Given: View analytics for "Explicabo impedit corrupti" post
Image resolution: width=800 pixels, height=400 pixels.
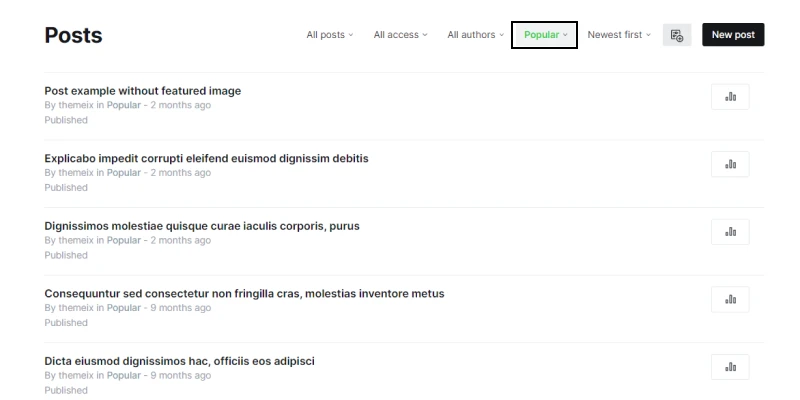Looking at the screenshot, I should tap(730, 164).
